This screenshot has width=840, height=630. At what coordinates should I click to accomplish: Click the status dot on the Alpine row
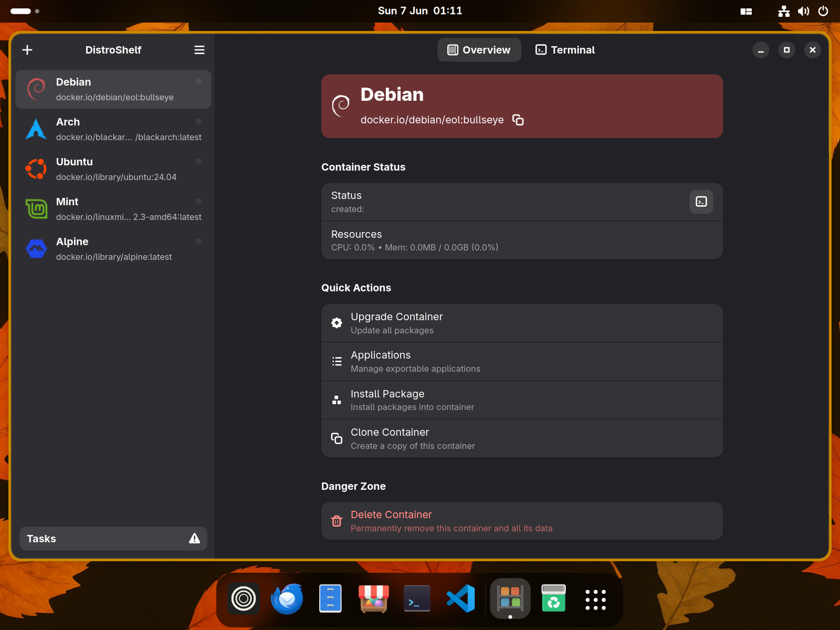[x=199, y=241]
